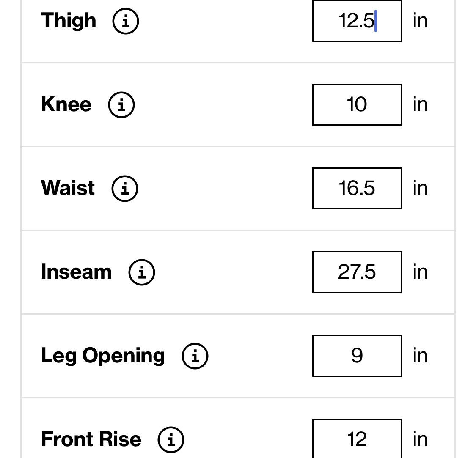The image size is (476, 458).
Task: Click the "in" unit beside Inseam
Action: [420, 272]
